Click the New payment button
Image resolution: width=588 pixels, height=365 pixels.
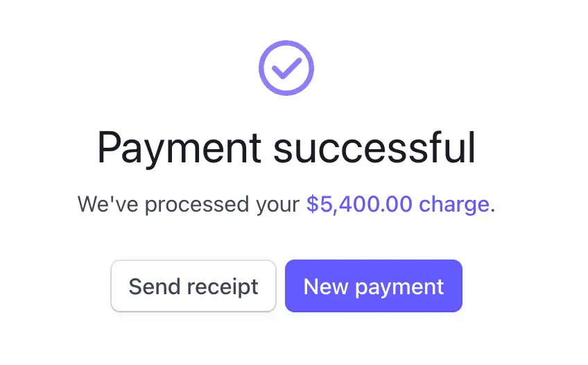pyautogui.click(x=373, y=286)
